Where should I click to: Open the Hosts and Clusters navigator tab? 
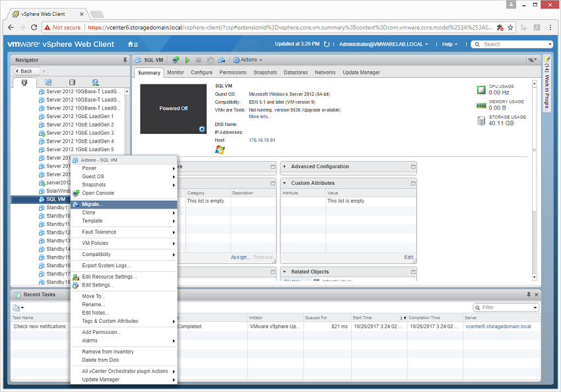tap(24, 82)
